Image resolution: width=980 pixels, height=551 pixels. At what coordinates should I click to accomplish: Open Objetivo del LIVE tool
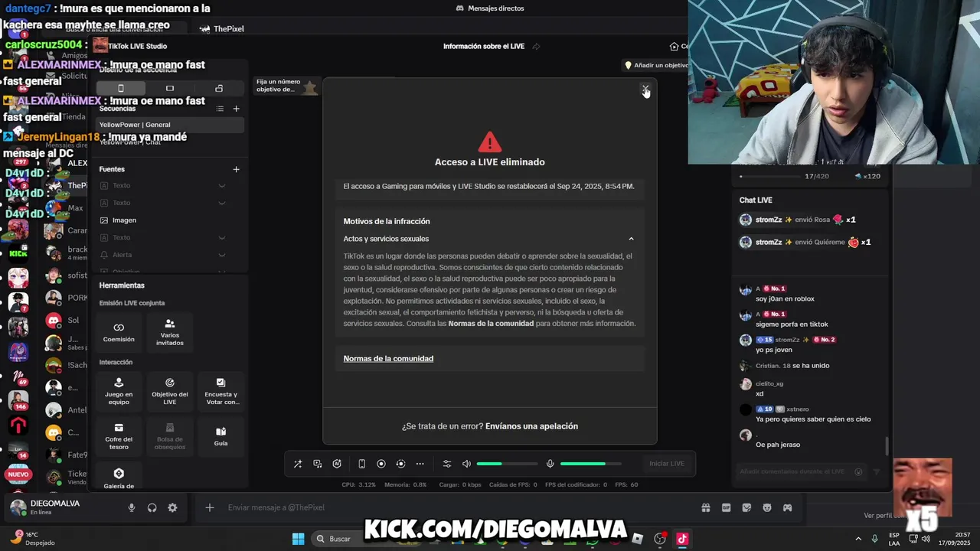point(170,391)
